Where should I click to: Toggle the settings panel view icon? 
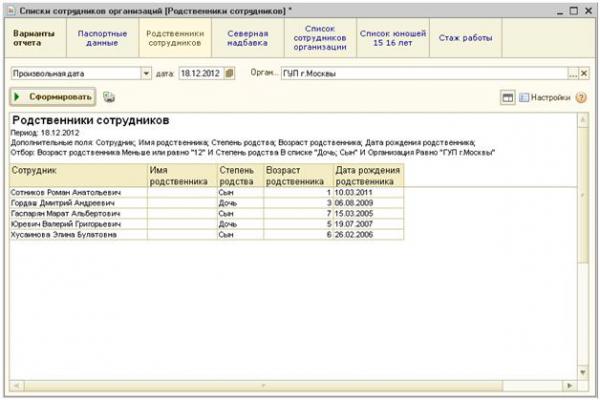(x=507, y=98)
